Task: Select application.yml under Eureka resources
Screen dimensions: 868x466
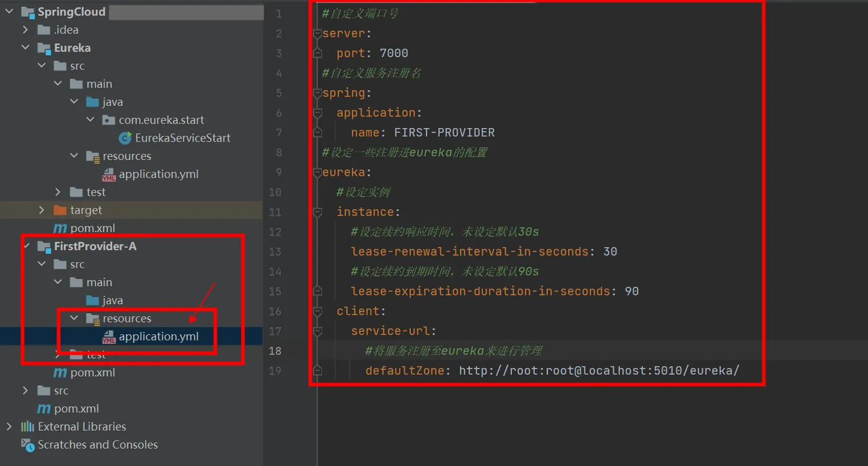Action: click(159, 174)
